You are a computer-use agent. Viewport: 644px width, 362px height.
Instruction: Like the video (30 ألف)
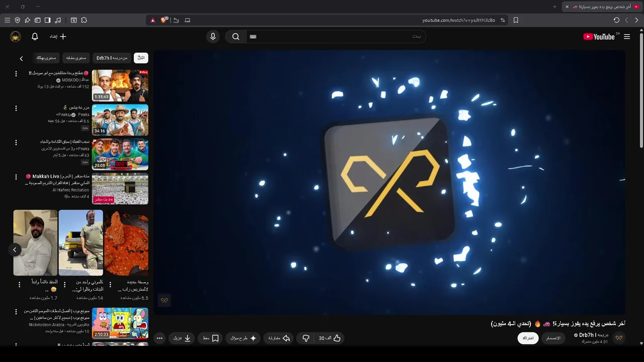tap(330, 338)
